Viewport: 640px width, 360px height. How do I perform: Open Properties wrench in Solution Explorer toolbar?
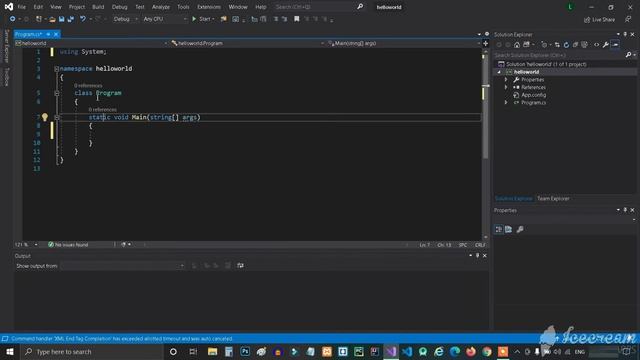(606, 44)
